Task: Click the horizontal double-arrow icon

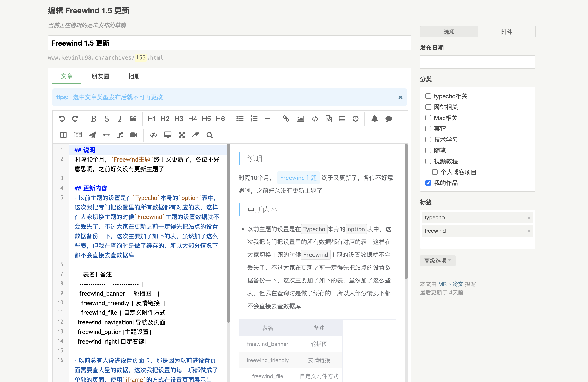Action: 106,135
